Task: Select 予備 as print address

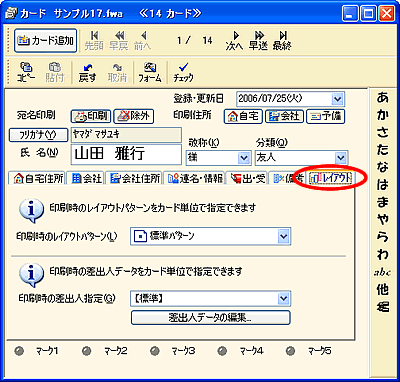Action: click(325, 116)
